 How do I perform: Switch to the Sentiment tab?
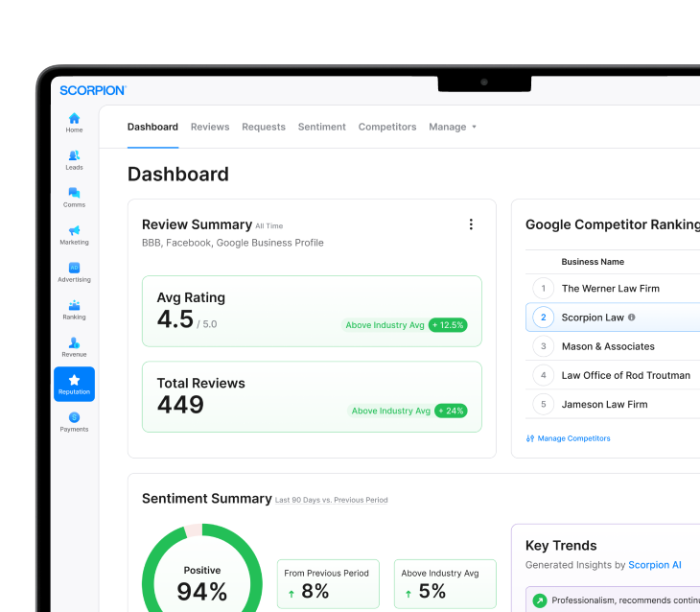pyautogui.click(x=321, y=127)
